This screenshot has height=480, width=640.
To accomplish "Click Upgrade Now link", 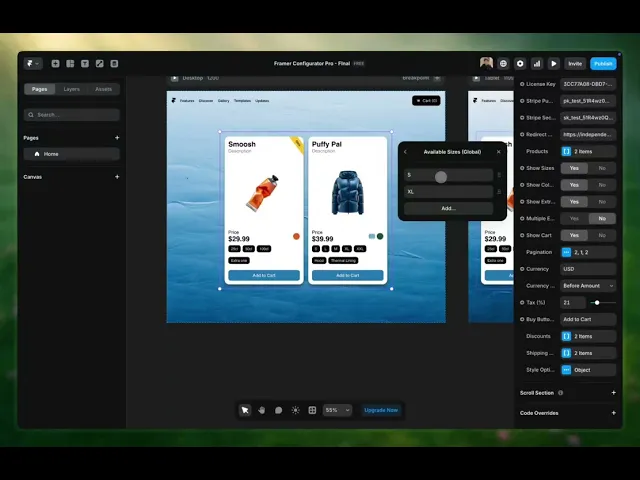I will coord(381,410).
